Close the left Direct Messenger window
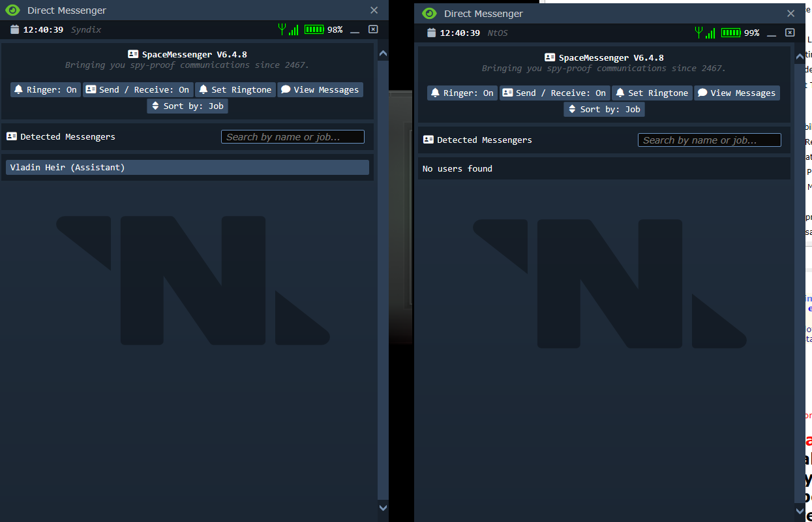The image size is (812, 522). [x=374, y=10]
